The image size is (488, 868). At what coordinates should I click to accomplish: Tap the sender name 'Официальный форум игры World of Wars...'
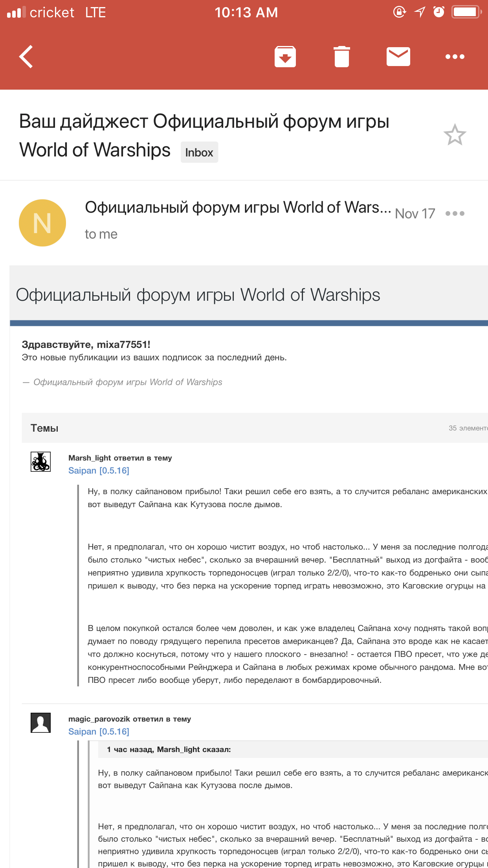[x=238, y=208]
